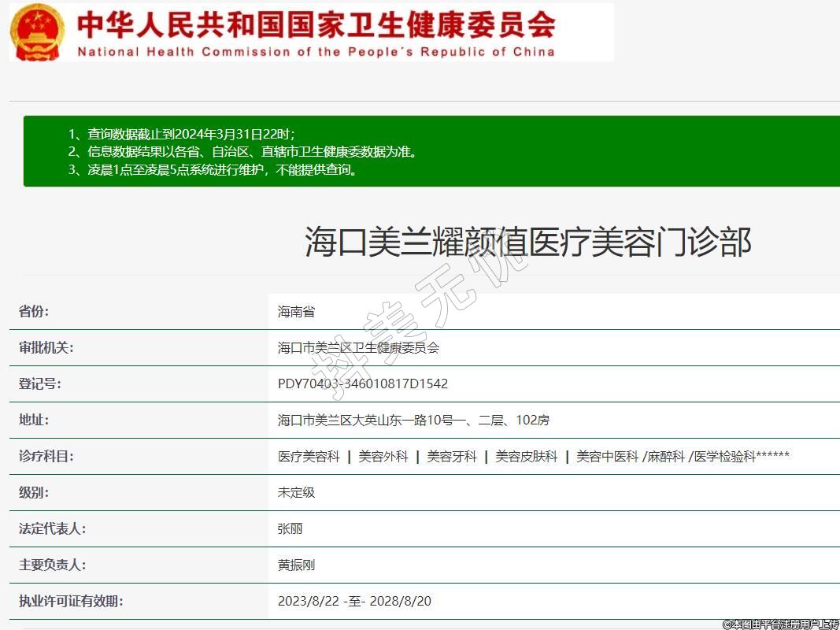Click the address value 海口市美兰区大英山东一路10号
Image resolution: width=840 pixels, height=630 pixels.
(x=413, y=421)
